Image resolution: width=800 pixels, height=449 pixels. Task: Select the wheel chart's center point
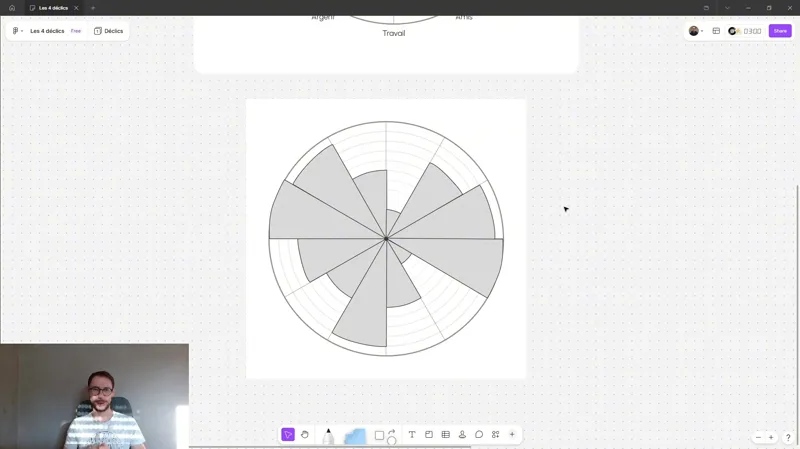[x=386, y=238]
